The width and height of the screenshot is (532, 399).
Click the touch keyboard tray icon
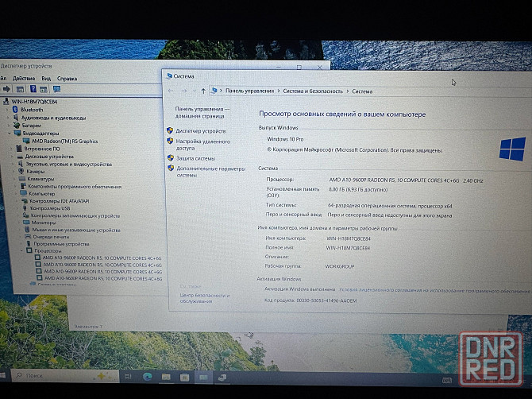tap(447, 381)
